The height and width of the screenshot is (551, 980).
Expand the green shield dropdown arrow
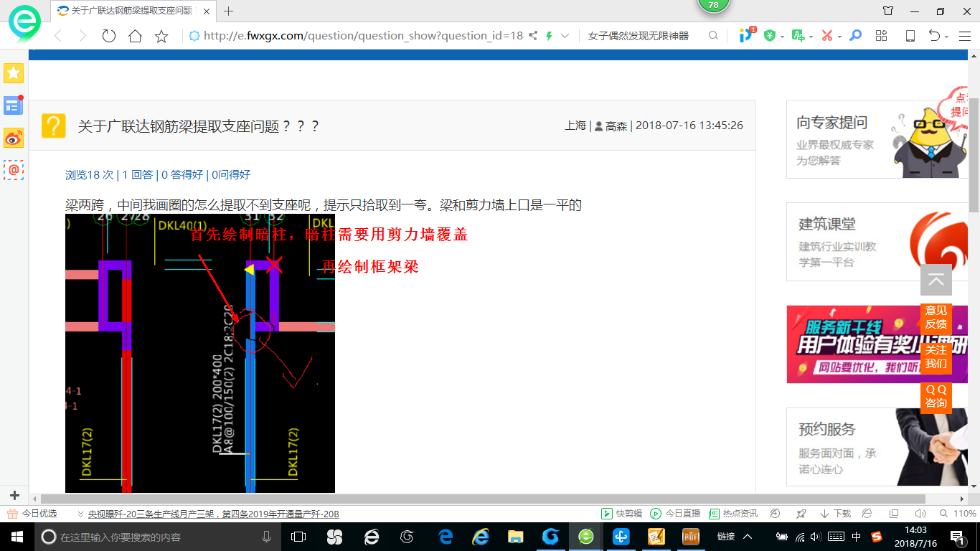782,37
